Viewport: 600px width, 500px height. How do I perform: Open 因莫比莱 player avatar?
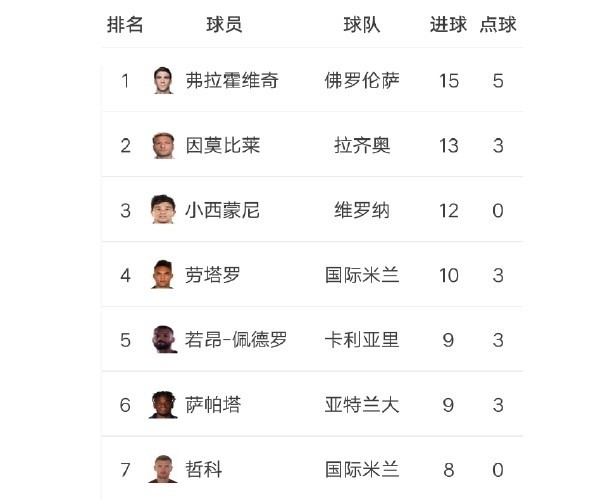[163, 145]
